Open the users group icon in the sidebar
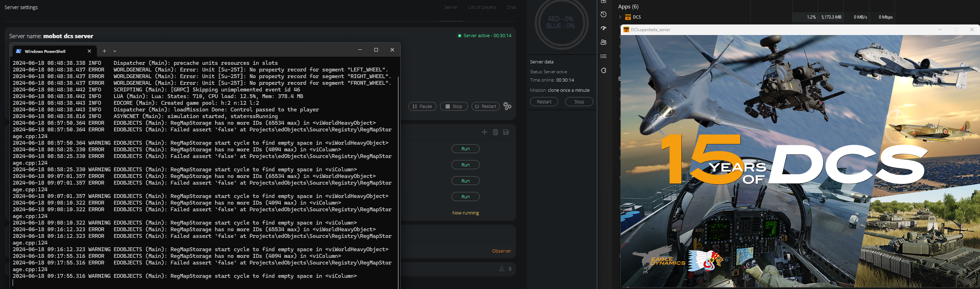Image resolution: width=980 pixels, height=289 pixels. [604, 42]
